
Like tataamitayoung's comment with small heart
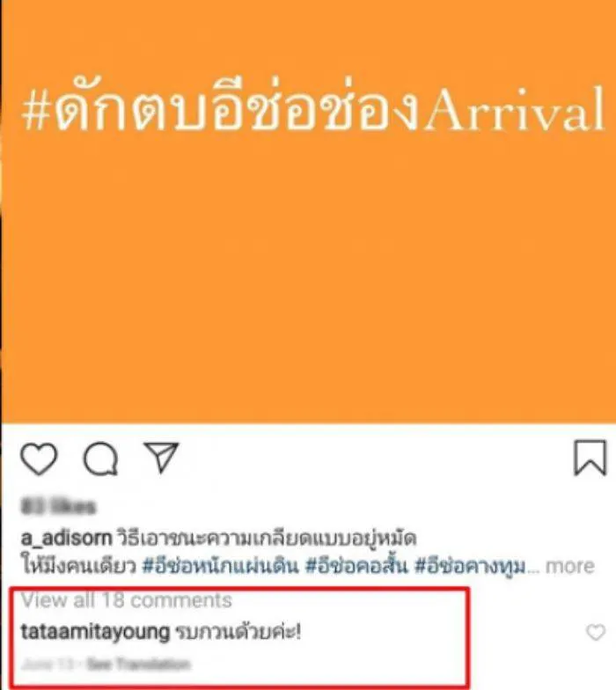click(596, 632)
